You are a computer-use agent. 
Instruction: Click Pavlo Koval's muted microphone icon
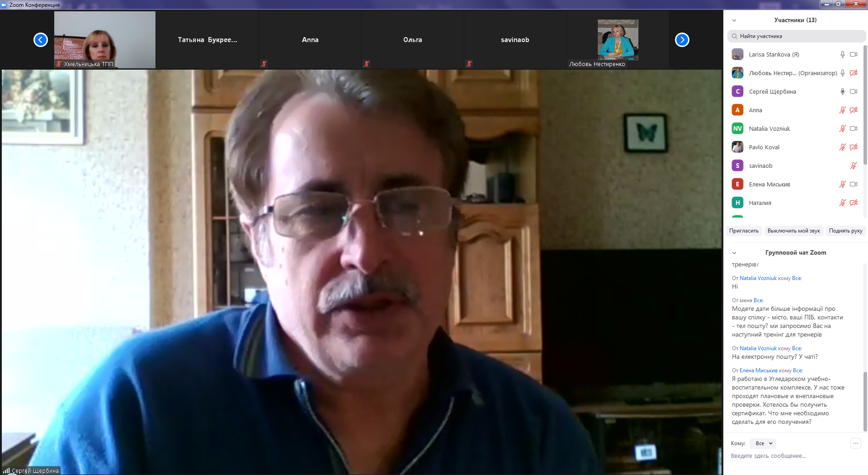coord(843,147)
